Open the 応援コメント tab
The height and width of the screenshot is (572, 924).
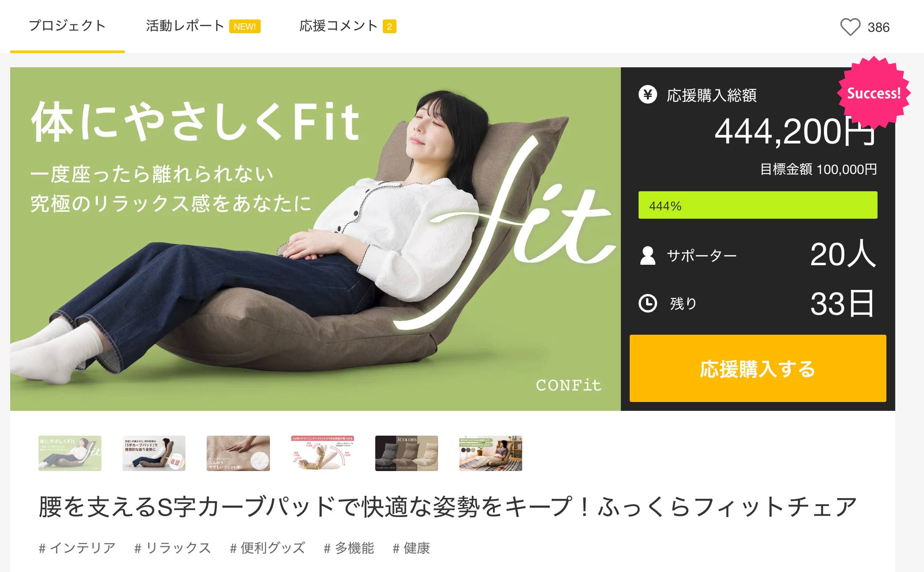point(339,26)
